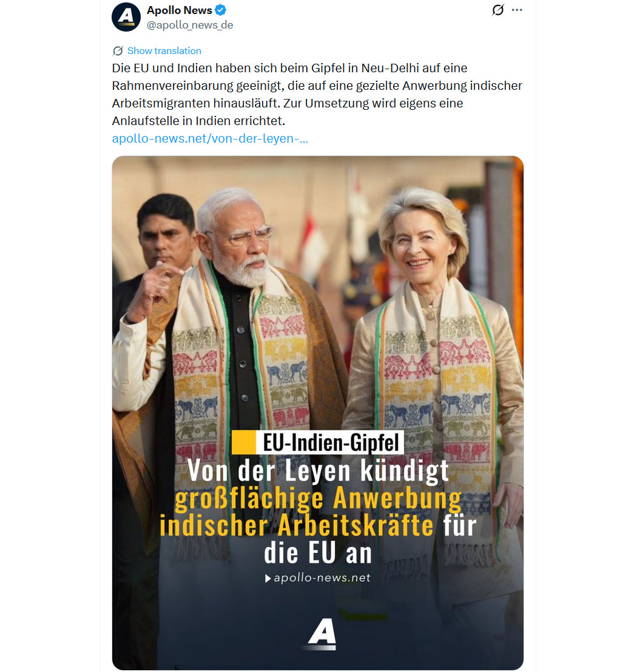Open the @apollo_news_de handle

click(190, 25)
